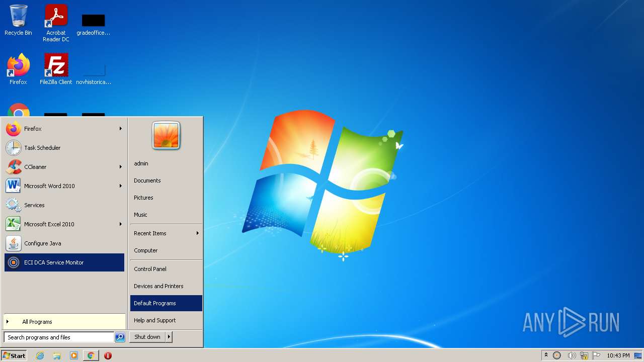The image size is (644, 362).
Task: Click the network status tray icon
Action: pos(584,355)
